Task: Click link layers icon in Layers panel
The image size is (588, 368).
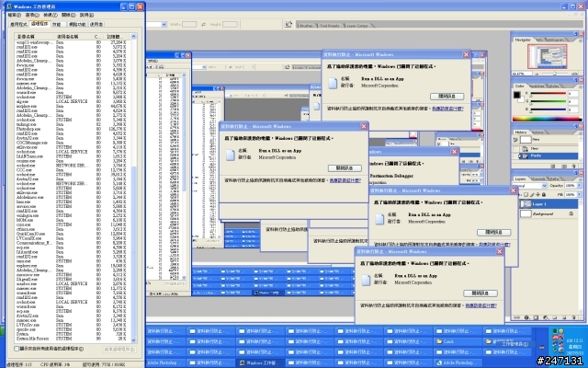Action: tap(516, 317)
